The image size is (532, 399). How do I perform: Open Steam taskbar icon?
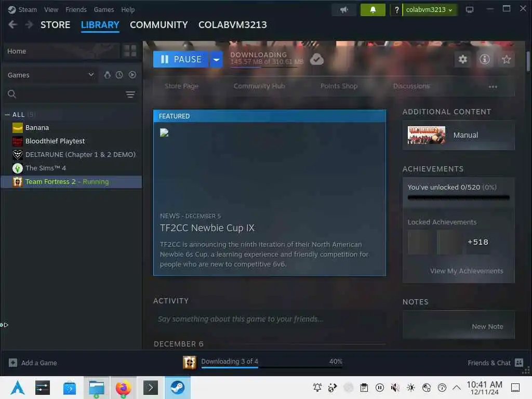178,388
